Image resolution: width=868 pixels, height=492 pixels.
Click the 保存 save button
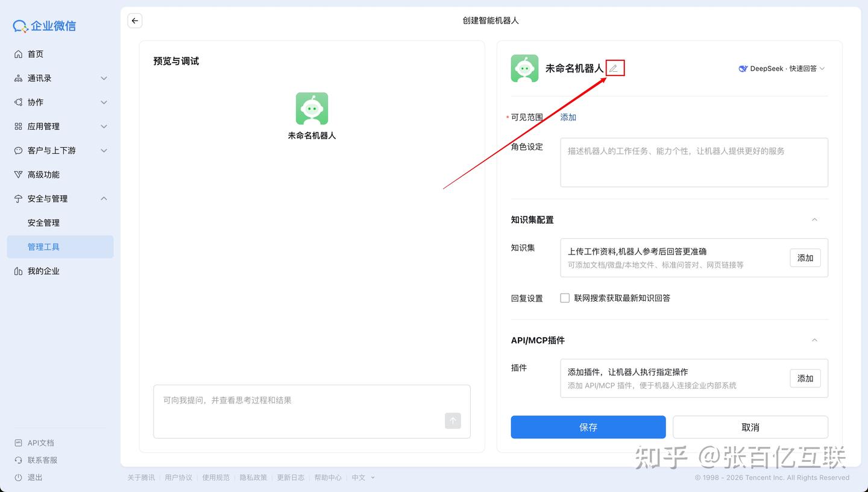pos(588,427)
